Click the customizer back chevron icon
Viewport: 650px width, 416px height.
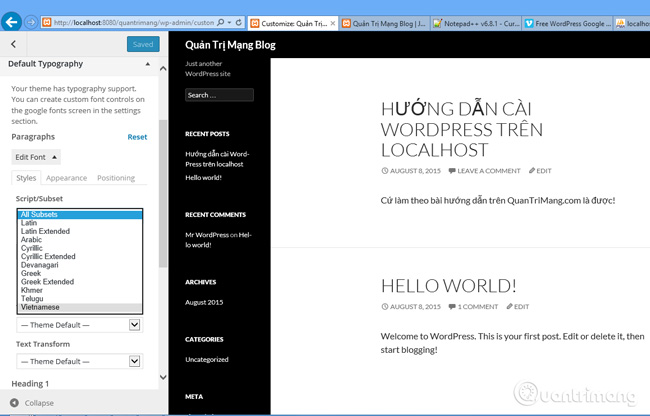pyautogui.click(x=13, y=44)
